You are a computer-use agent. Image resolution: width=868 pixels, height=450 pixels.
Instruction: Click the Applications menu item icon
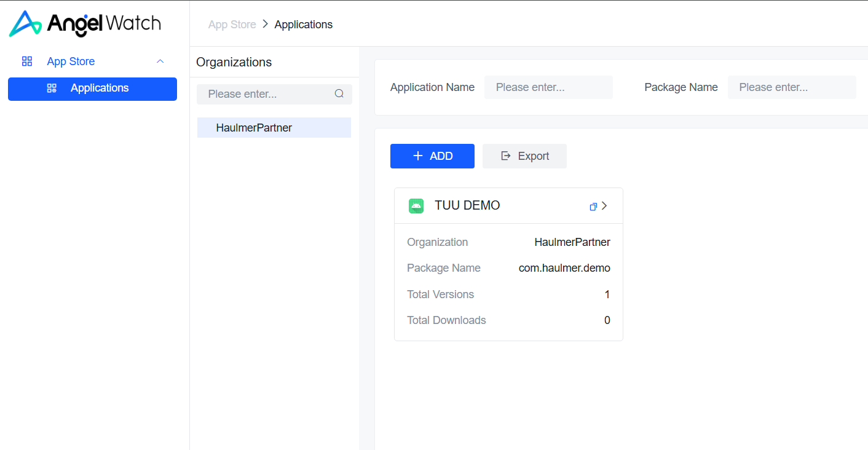52,89
